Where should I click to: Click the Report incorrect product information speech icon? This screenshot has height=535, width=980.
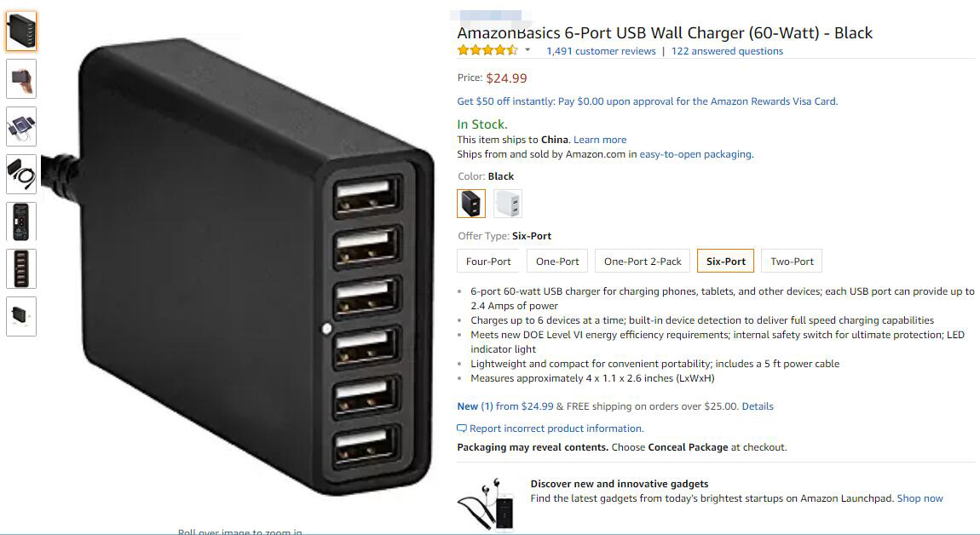[x=462, y=429]
